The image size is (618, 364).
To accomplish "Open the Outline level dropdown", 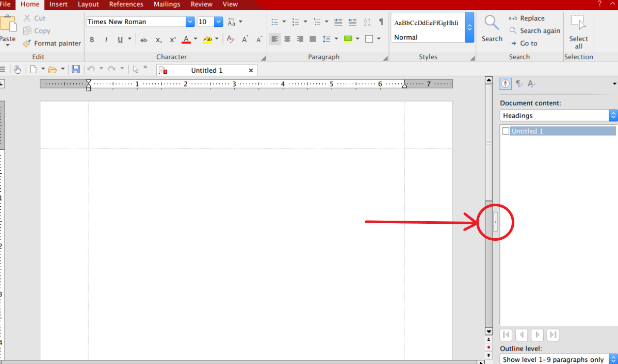I will coord(613,359).
